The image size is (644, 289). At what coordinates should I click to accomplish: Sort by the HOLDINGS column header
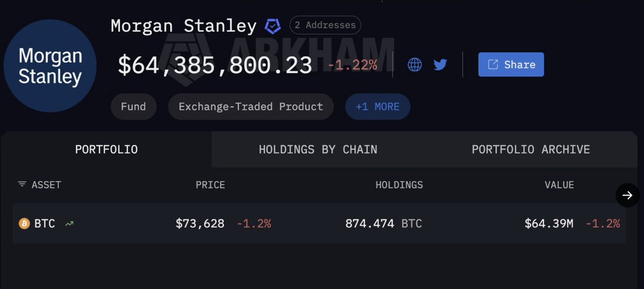point(399,185)
